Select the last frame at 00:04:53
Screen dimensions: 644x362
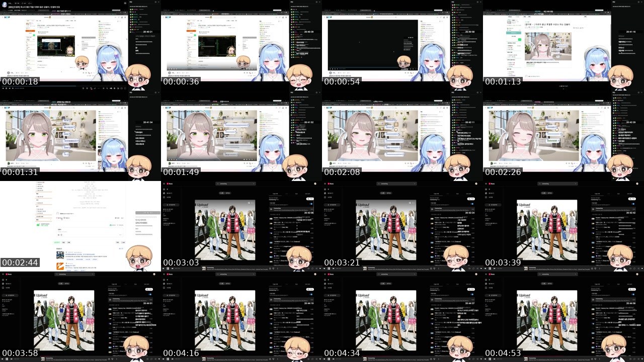tap(563, 317)
